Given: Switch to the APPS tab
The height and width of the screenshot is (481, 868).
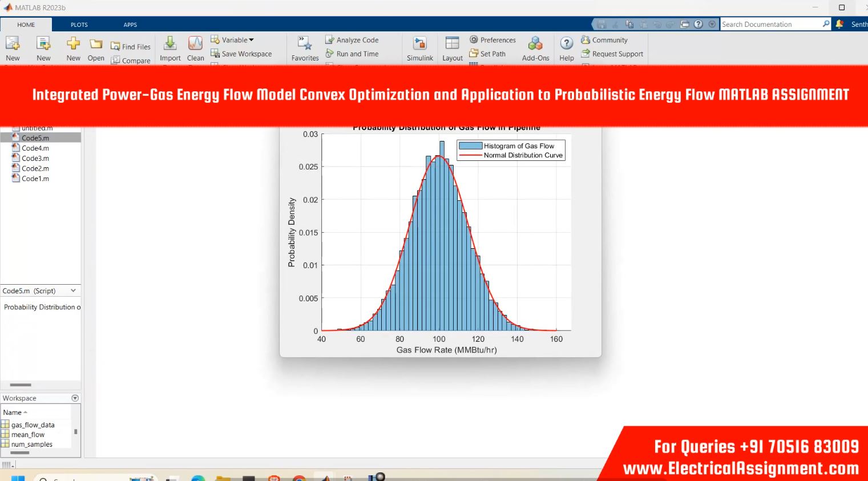Looking at the screenshot, I should [130, 25].
